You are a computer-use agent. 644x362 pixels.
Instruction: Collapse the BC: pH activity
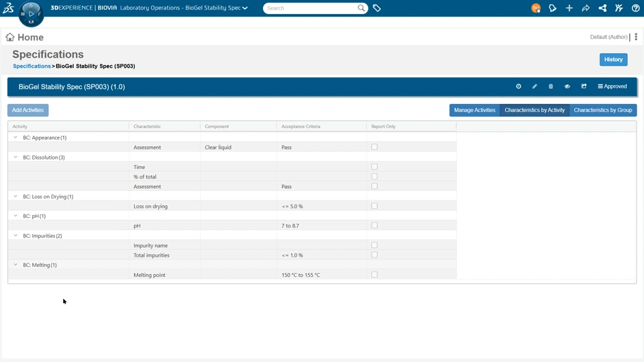tap(15, 216)
